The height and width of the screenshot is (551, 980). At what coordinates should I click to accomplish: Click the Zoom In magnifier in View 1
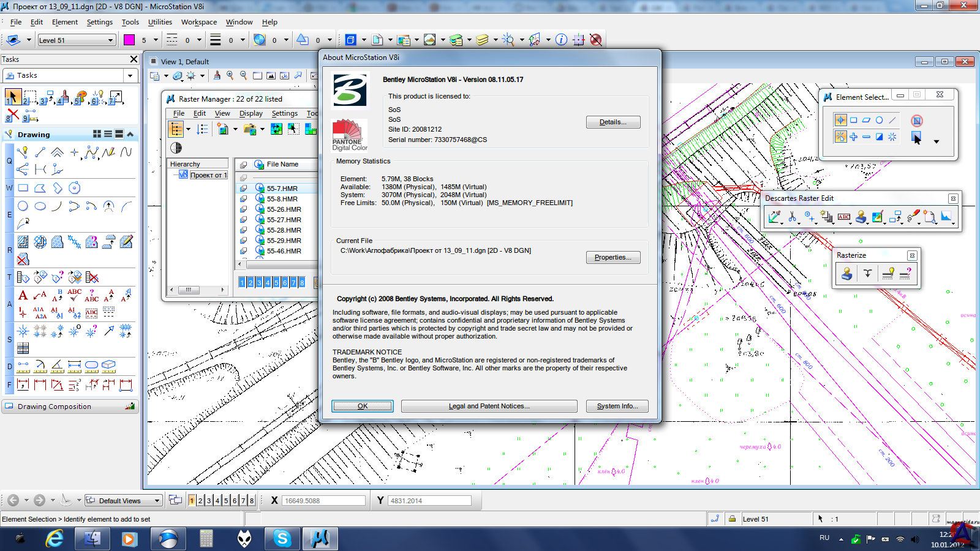230,76
